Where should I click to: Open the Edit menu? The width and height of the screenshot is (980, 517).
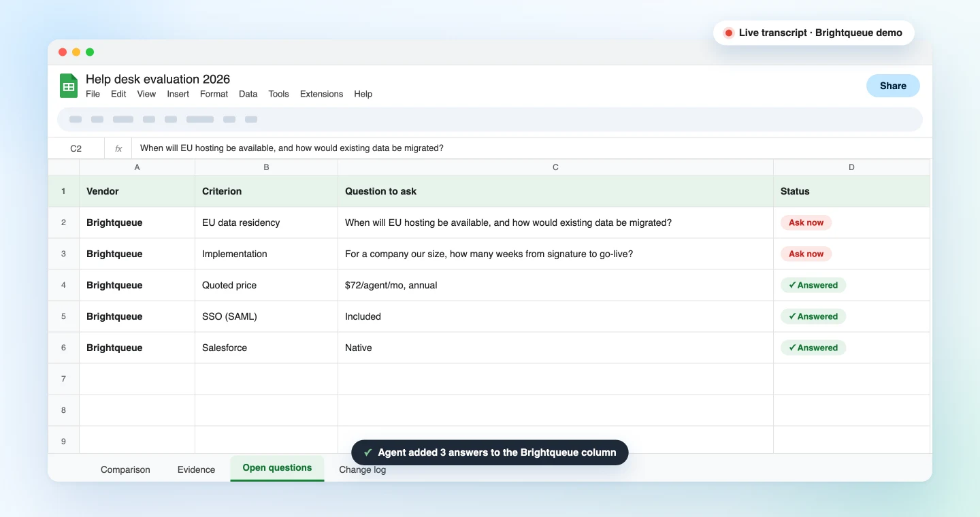pos(118,94)
